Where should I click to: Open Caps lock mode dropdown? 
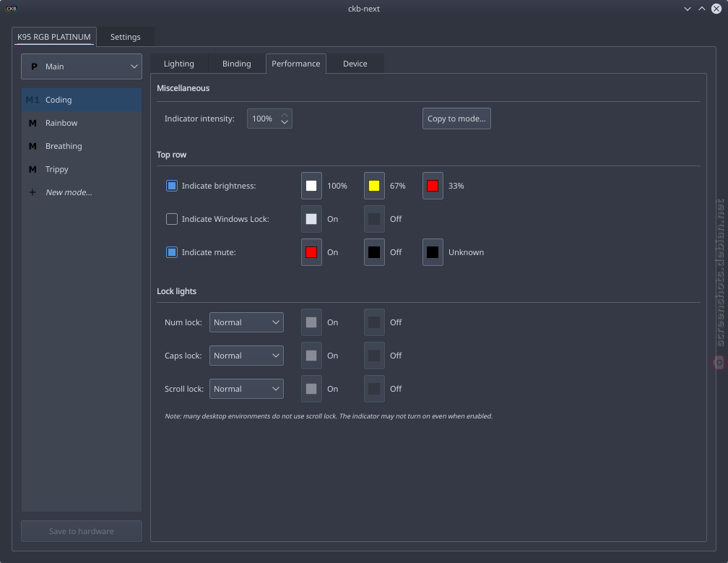coord(246,356)
